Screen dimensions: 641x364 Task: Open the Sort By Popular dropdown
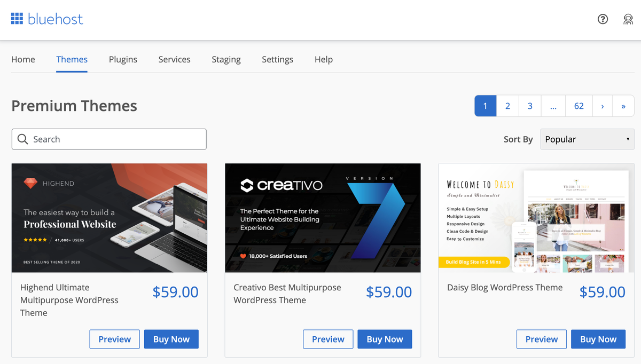(x=587, y=139)
